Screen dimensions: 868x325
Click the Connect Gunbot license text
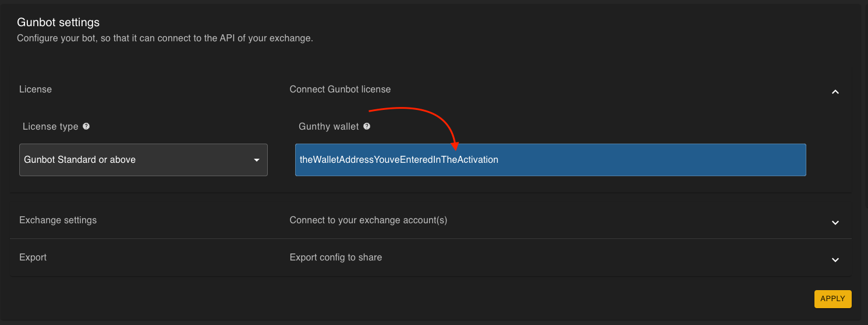340,90
